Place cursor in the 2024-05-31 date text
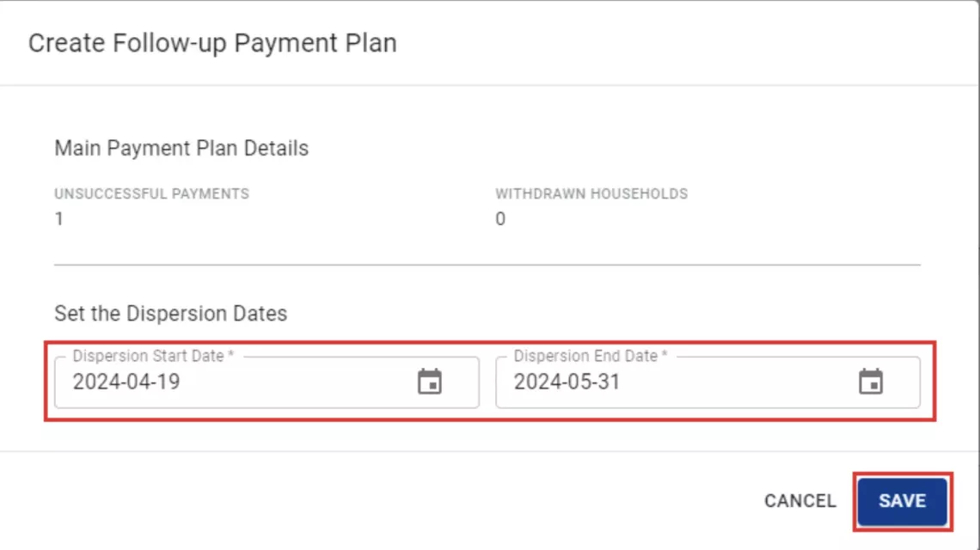 point(567,382)
